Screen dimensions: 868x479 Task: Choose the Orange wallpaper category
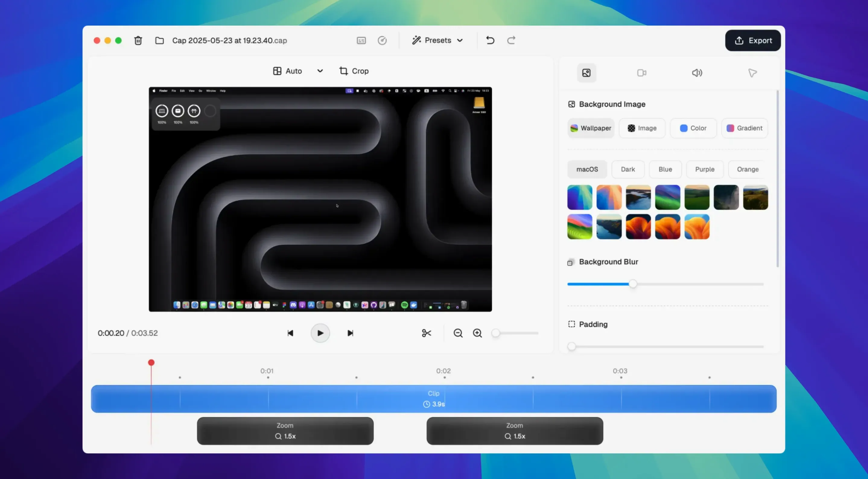coord(748,169)
